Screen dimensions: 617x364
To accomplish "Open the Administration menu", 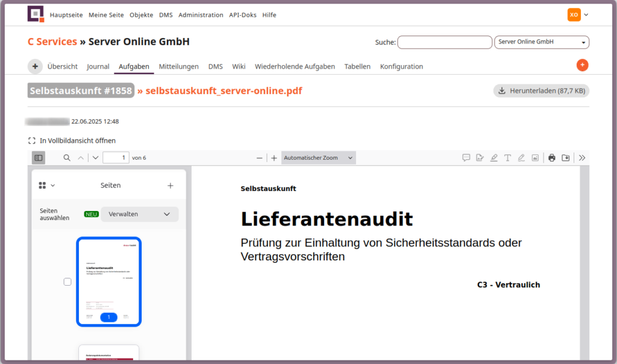I will click(x=201, y=15).
